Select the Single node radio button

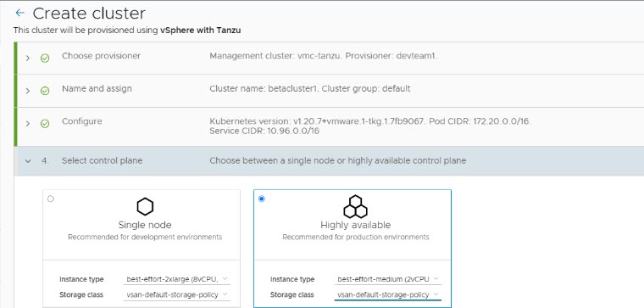coord(51,199)
